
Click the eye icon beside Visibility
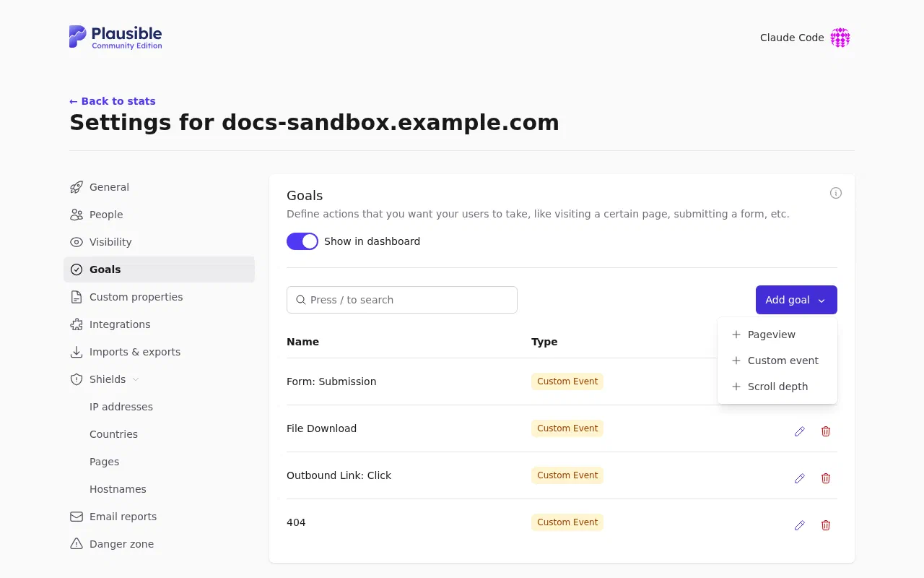click(x=77, y=242)
